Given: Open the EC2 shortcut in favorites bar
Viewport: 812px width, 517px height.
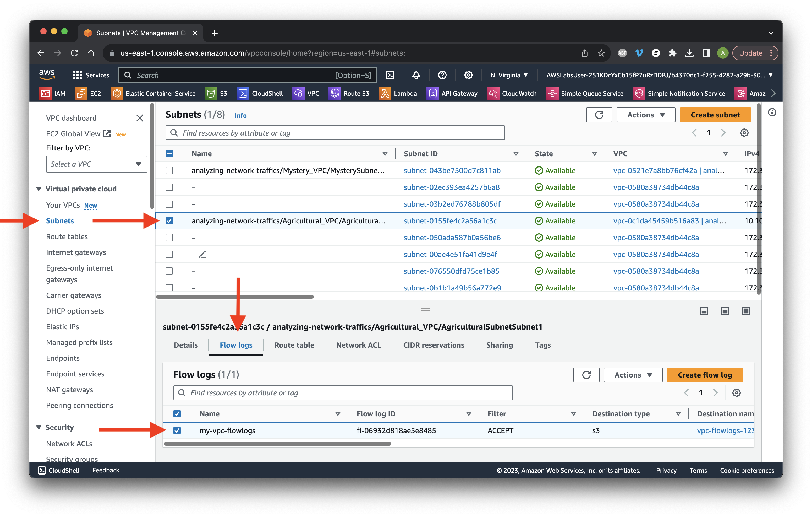Looking at the screenshot, I should coord(88,94).
